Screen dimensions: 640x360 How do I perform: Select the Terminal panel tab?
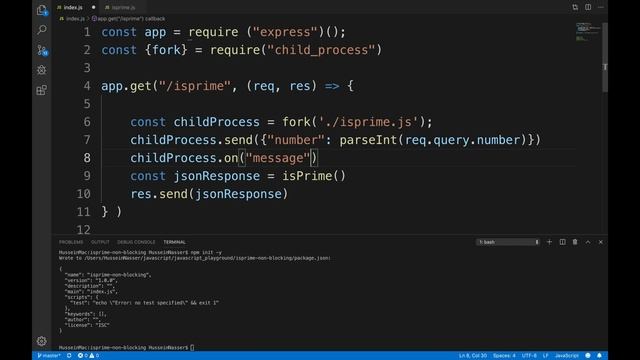pyautogui.click(x=174, y=242)
